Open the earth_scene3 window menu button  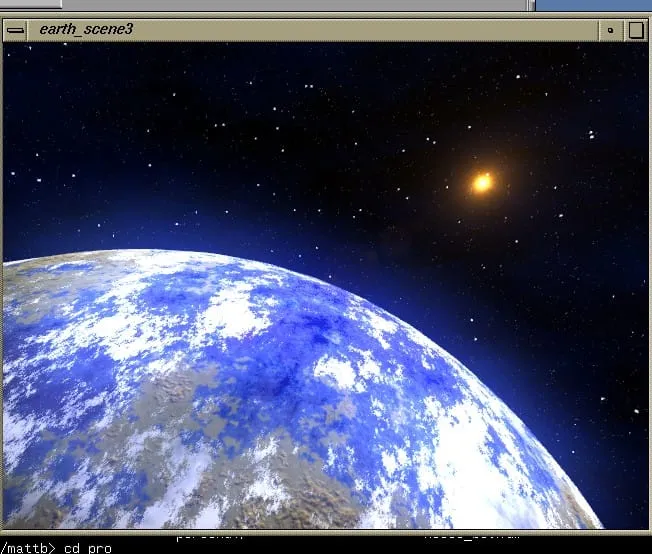pyautogui.click(x=15, y=30)
